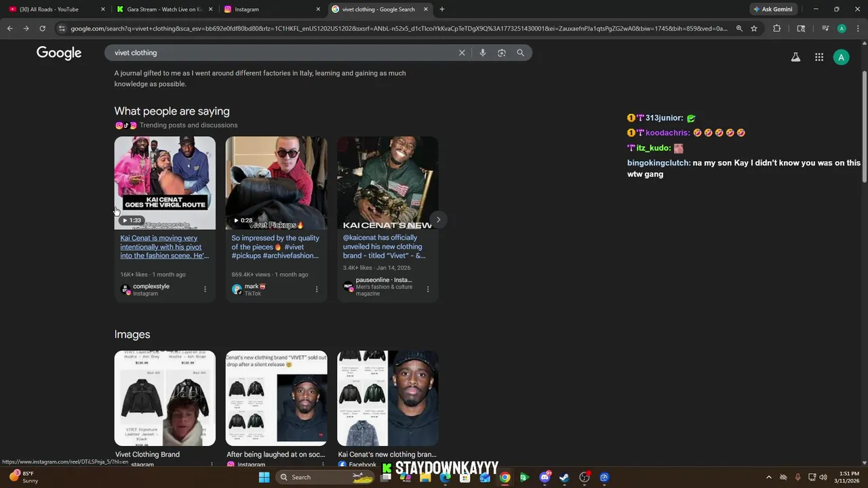Open Chrome media controls icon
Viewport: 868px width, 488px height.
point(825,28)
